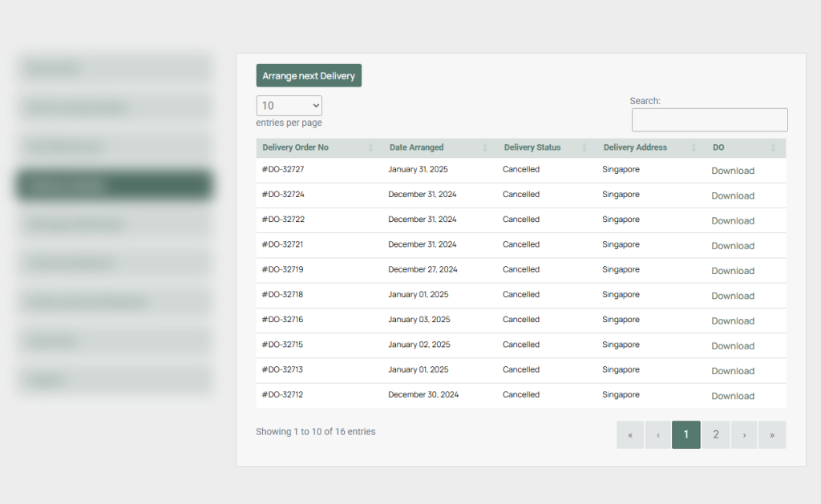Click the Search input field
This screenshot has height=504, width=821.
(709, 120)
